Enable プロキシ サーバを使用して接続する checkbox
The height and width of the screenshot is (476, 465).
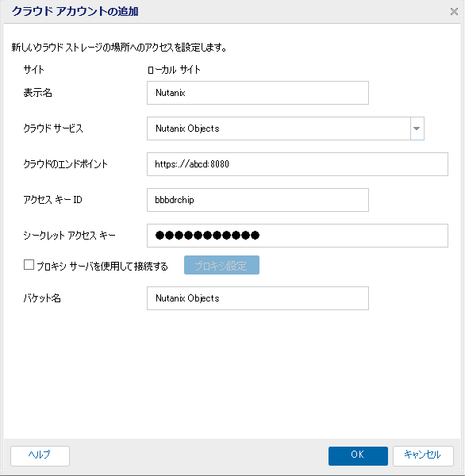coord(29,265)
